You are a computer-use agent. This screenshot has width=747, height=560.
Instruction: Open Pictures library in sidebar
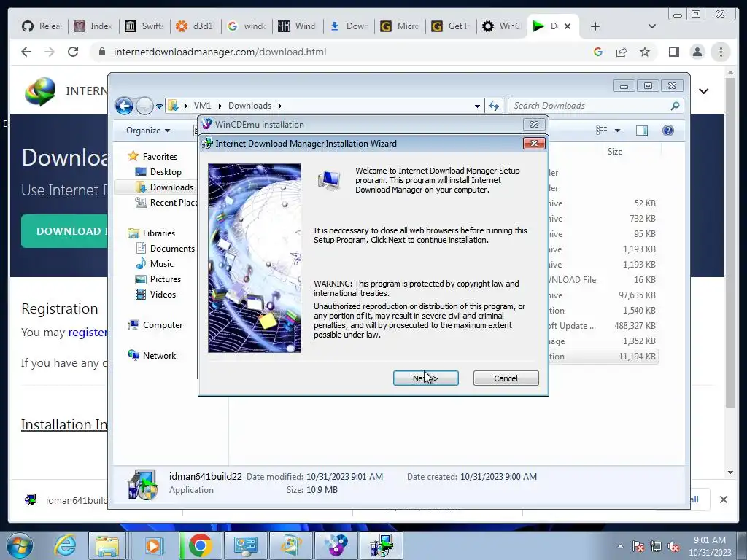(x=166, y=279)
